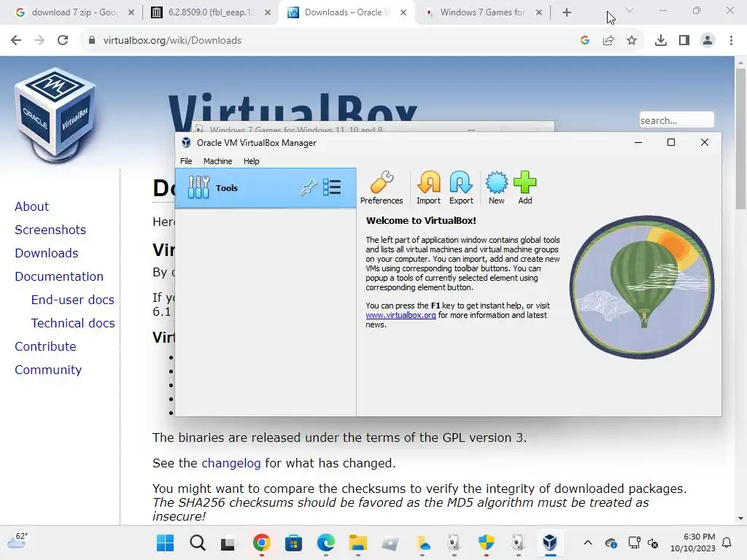Viewport: 747px width, 560px height.
Task: Open clock and date 6:30 PM
Action: click(693, 542)
